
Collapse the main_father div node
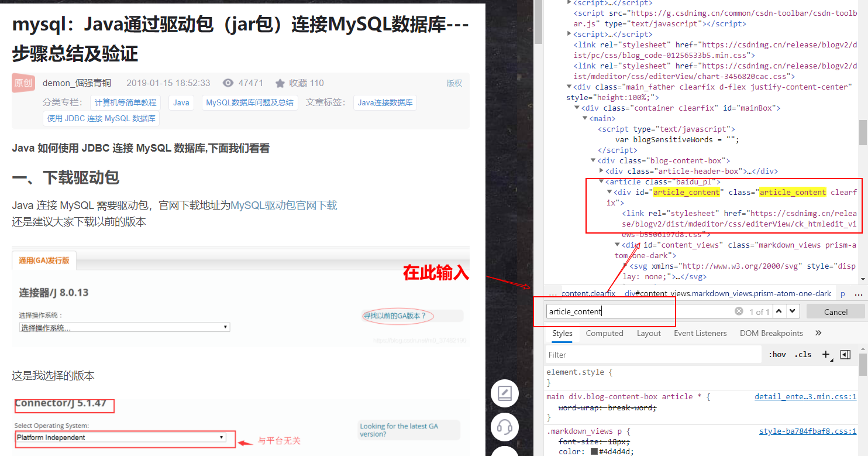pyautogui.click(x=569, y=87)
